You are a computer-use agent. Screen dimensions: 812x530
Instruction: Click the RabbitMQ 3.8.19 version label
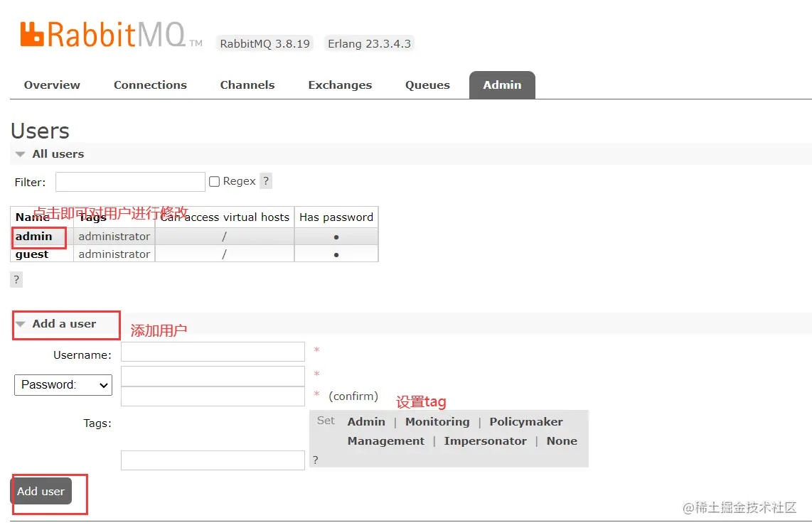[x=265, y=43]
